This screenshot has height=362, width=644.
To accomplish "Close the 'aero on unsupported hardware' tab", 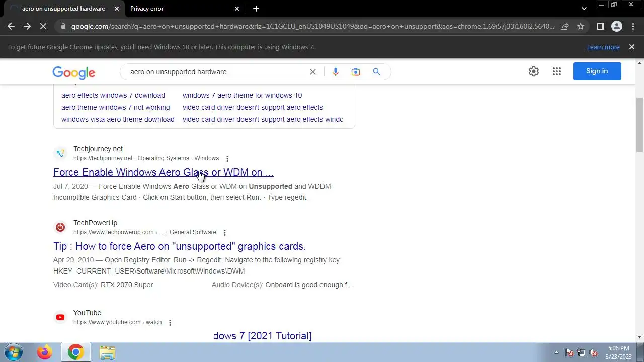I will point(117,9).
